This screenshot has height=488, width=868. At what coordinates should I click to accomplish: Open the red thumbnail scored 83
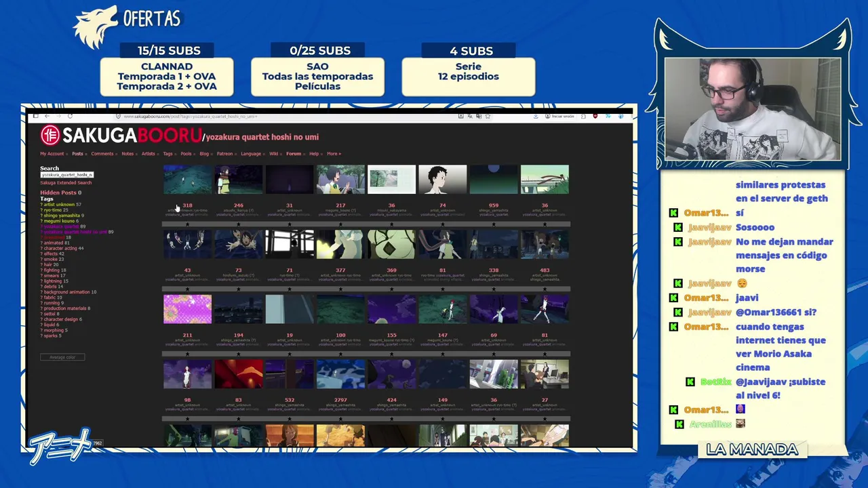click(238, 374)
